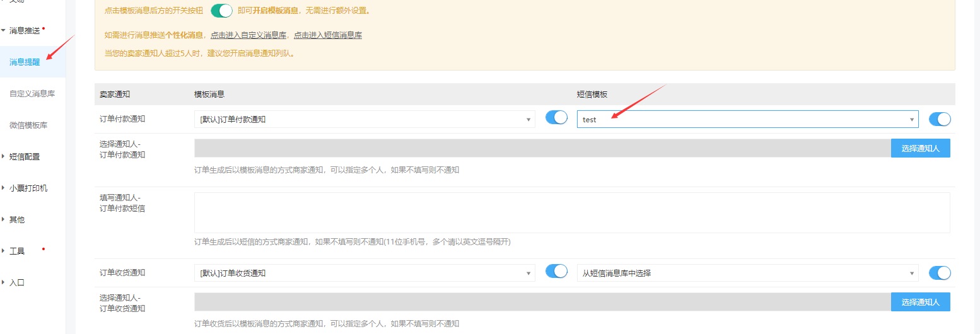The image size is (980, 334).
Task: Expand the 小票打印机 sidebar section
Action: click(x=28, y=188)
